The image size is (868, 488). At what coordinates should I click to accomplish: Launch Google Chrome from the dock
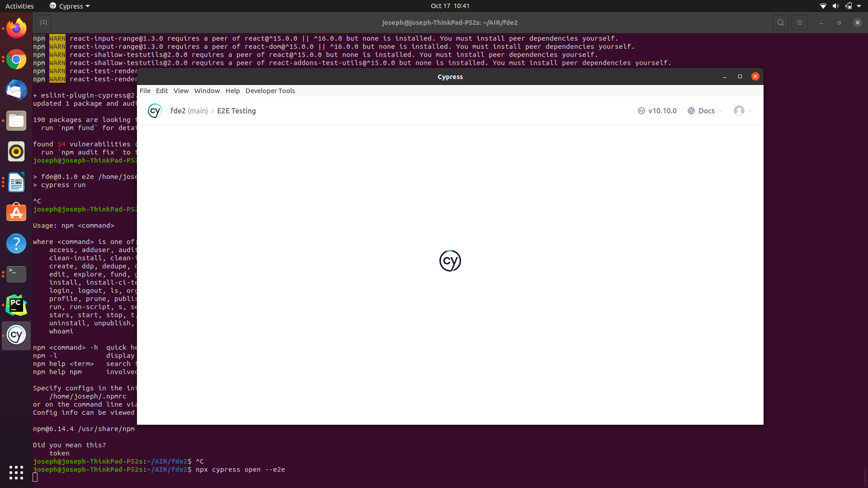pos(16,59)
